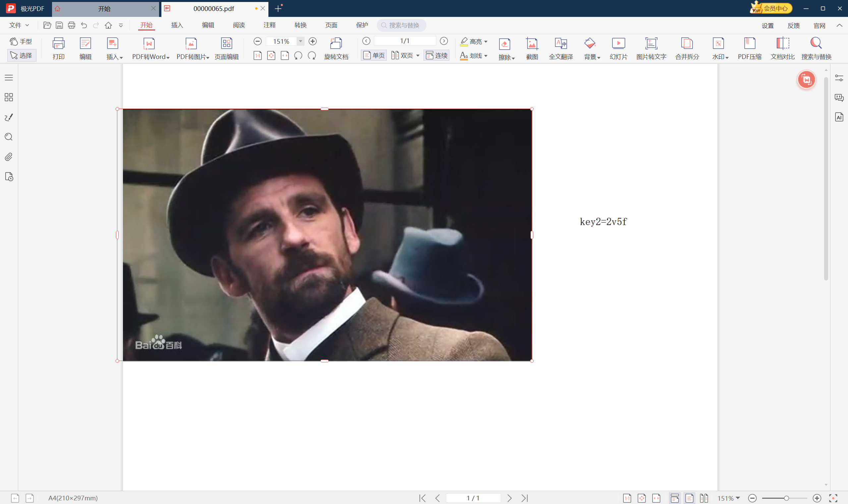Click the zoom in plus icon in toolbar
The height and width of the screenshot is (504, 848).
(x=313, y=41)
